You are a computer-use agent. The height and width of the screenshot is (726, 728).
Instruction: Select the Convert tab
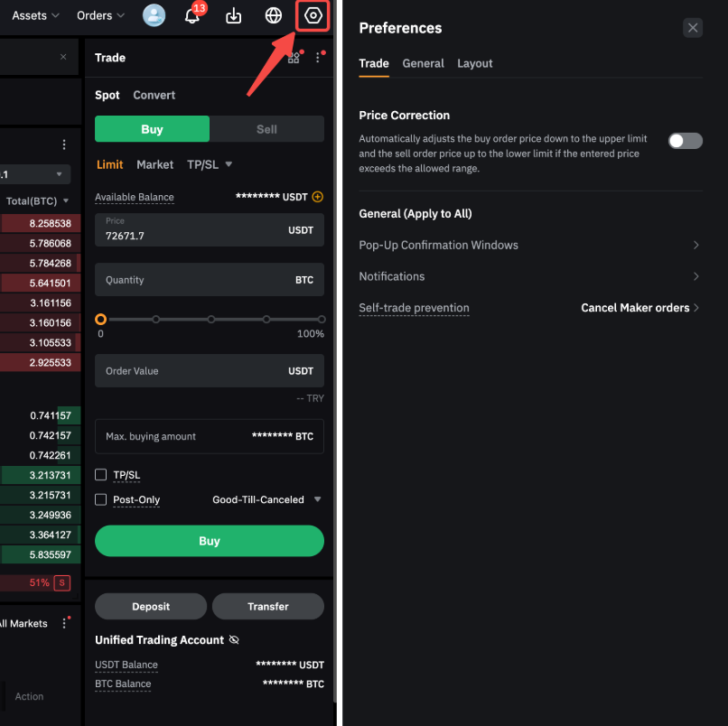pos(154,95)
